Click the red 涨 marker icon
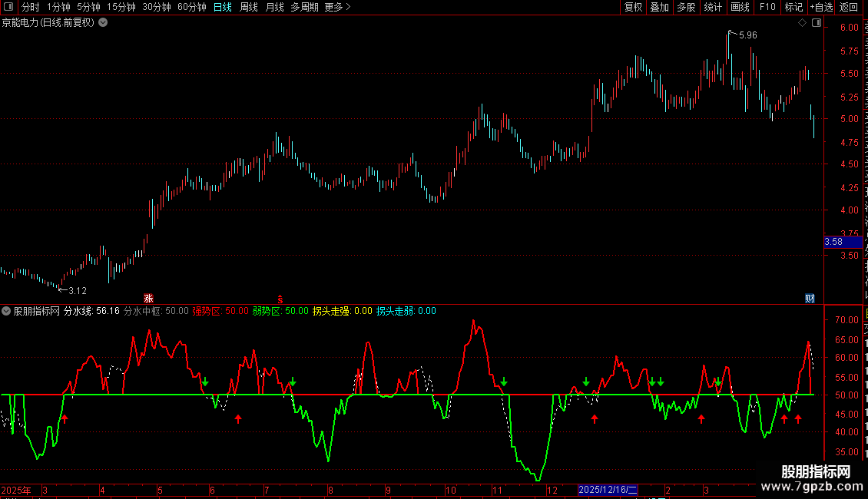 coord(148,298)
